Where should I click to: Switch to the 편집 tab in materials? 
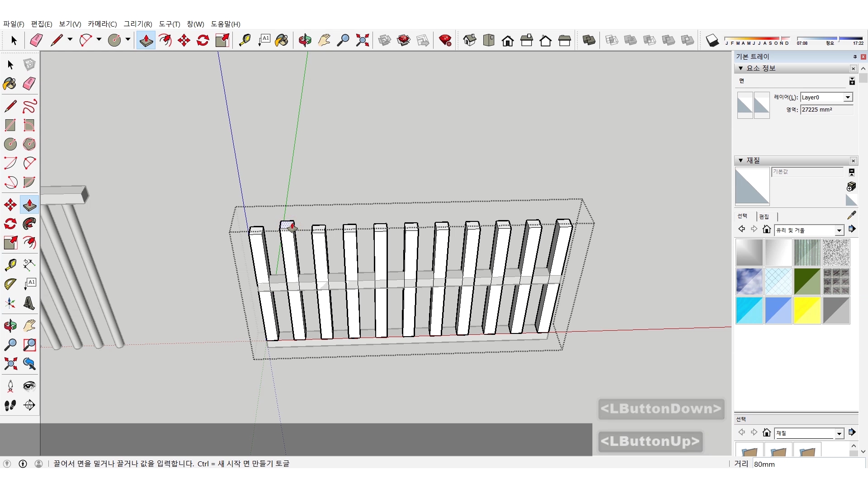pos(764,216)
